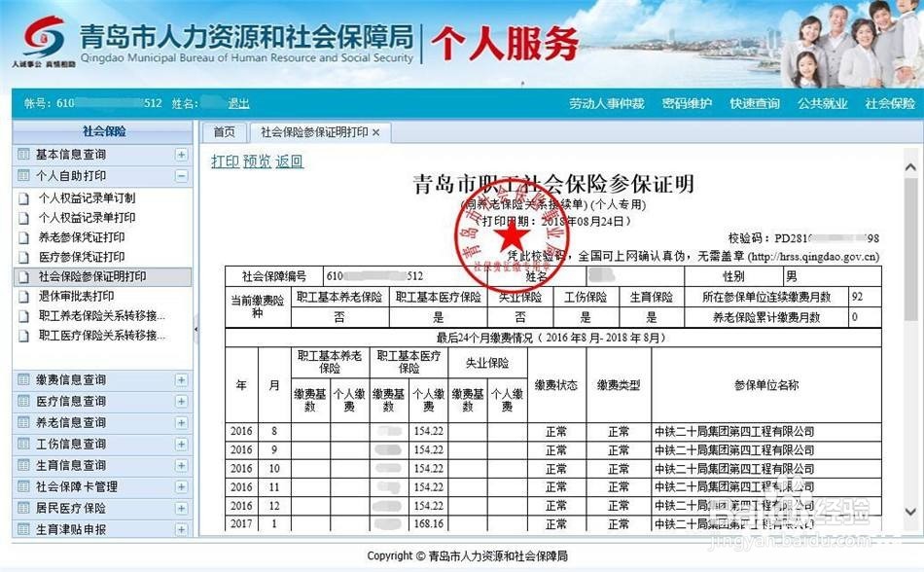Switch to the 首页 tab
Image resolution: width=924 pixels, height=572 pixels.
pos(224,132)
